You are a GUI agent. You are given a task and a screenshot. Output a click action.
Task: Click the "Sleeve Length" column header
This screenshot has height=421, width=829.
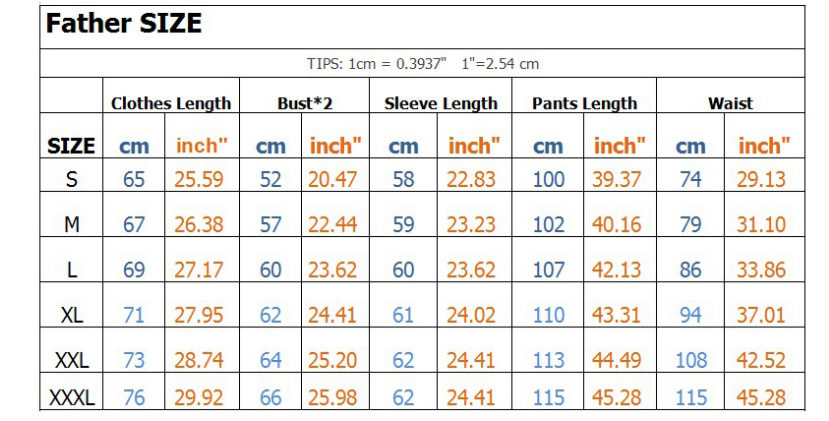(x=440, y=103)
